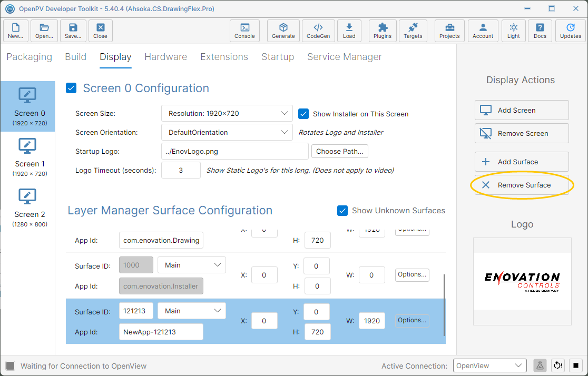This screenshot has width=588, height=376.
Task: Open the Console tool
Action: click(x=245, y=31)
